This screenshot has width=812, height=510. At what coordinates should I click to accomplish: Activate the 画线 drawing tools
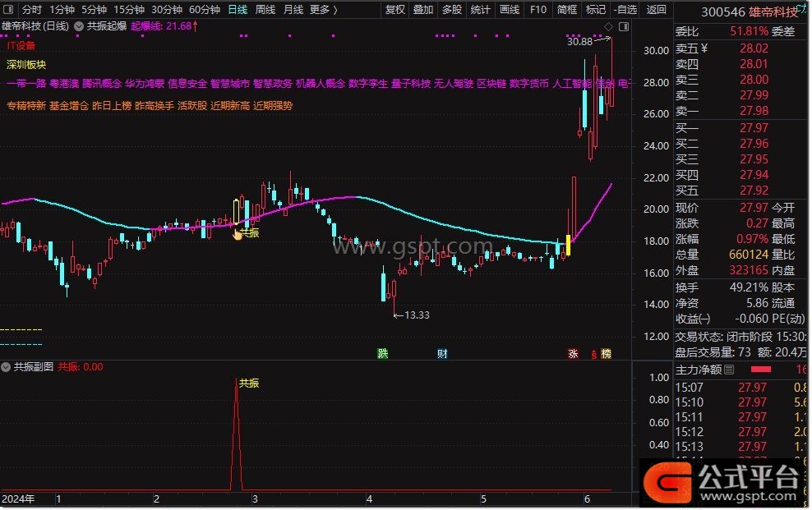point(509,9)
